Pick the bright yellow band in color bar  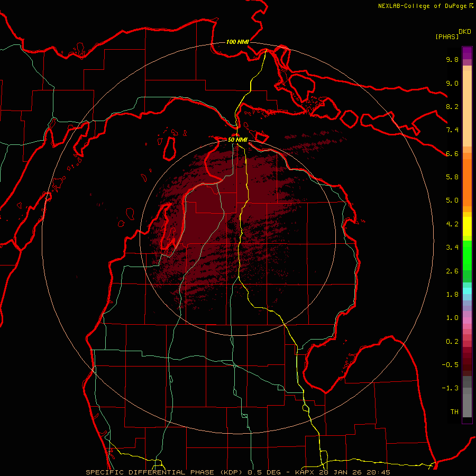point(467,226)
